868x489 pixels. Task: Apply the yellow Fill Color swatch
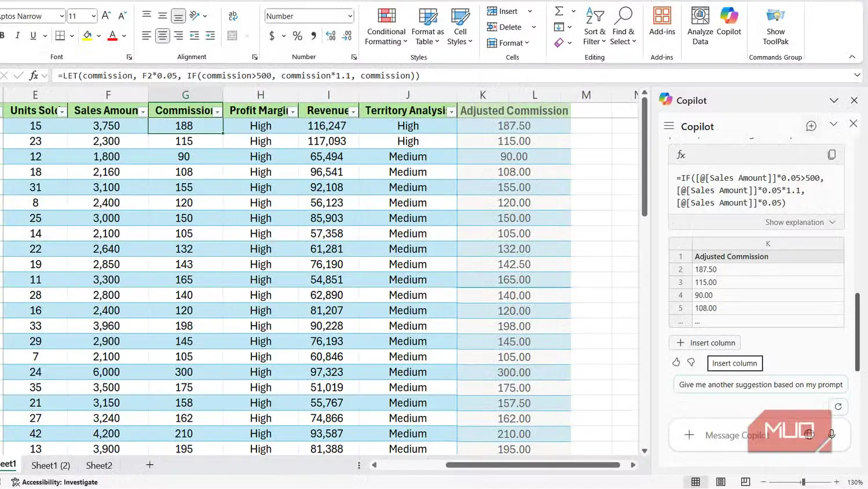coord(87,36)
